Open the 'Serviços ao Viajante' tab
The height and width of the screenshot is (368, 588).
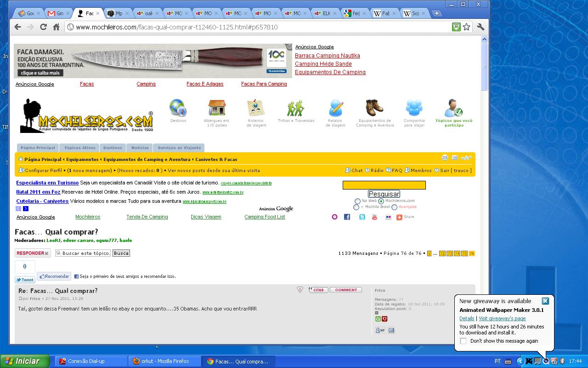click(179, 148)
